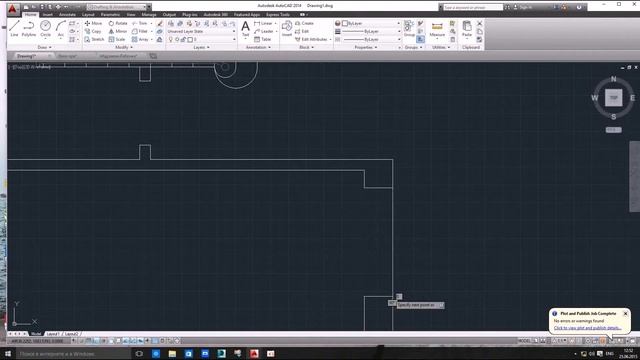The image size is (640, 360).
Task: Choose the Stretch tool
Action: (94, 39)
